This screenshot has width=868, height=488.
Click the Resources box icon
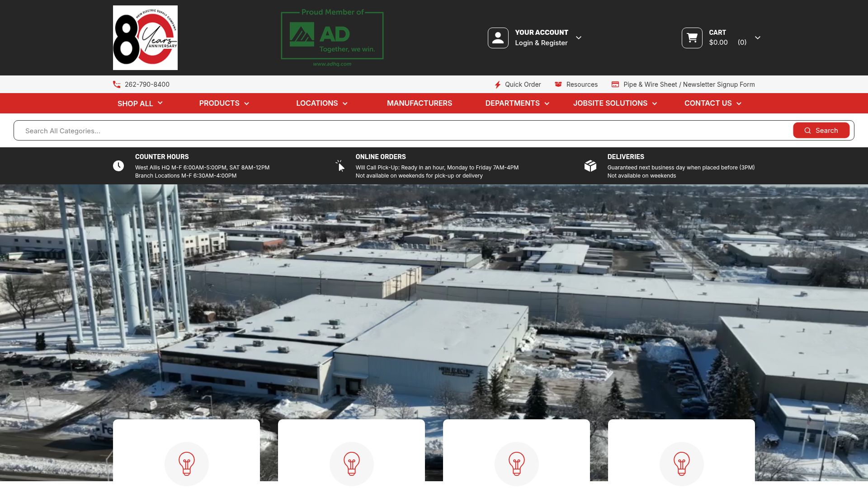(x=558, y=84)
